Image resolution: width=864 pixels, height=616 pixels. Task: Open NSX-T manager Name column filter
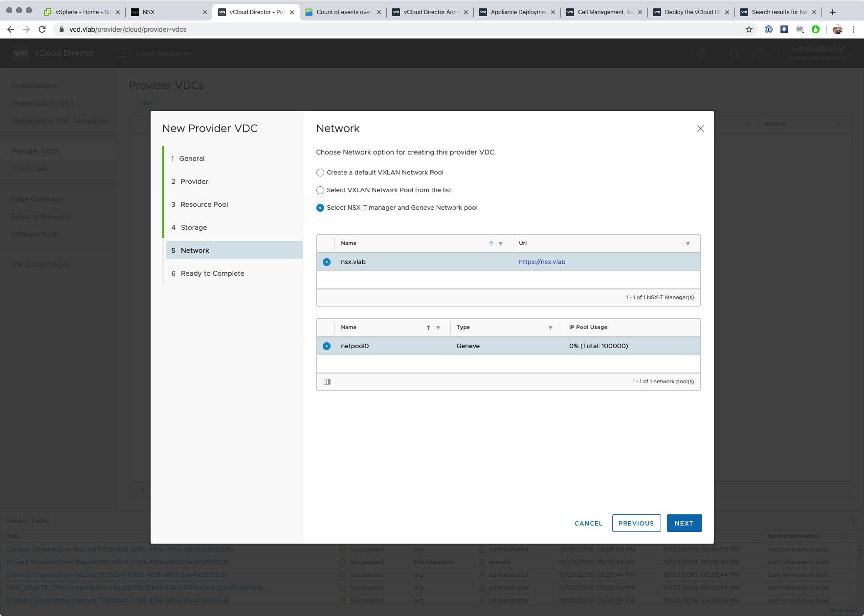501,243
